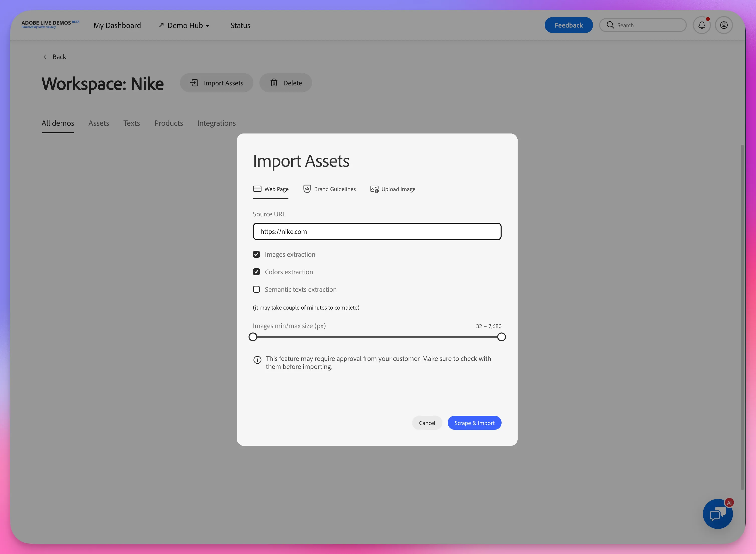Click the Import Assets arrow icon

click(194, 82)
